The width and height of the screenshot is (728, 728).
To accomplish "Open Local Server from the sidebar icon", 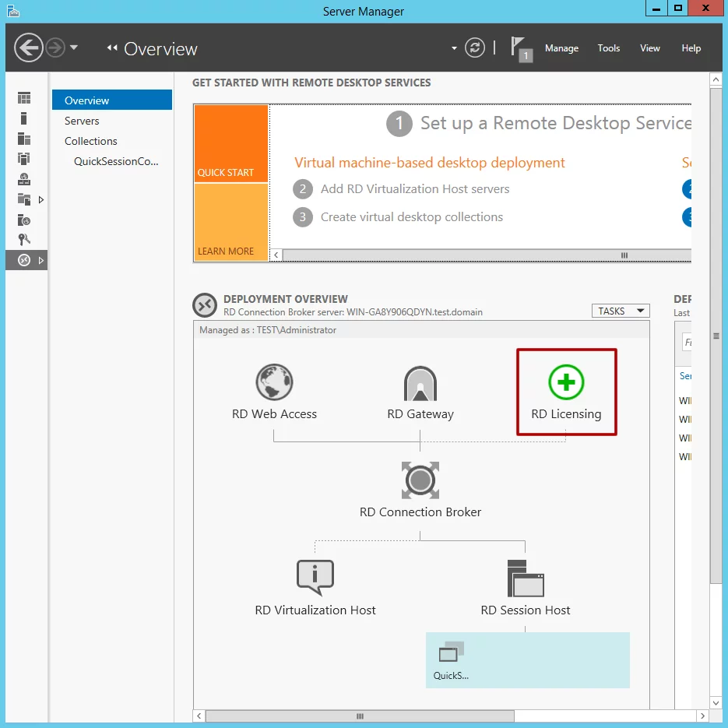I will point(24,118).
